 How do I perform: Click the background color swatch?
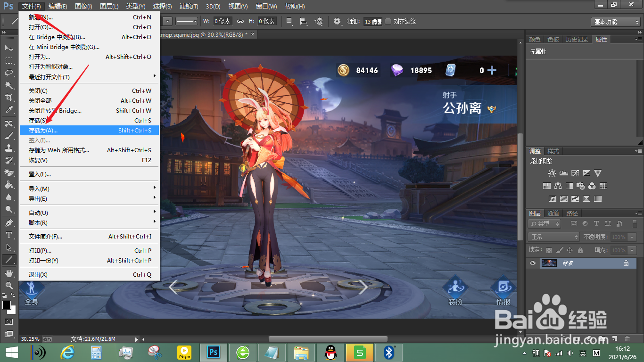[12, 310]
